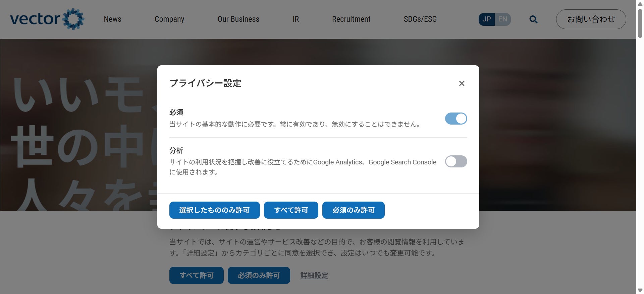This screenshot has height=294, width=644.
Task: Click the 分析 category heading
Action: pos(176,150)
